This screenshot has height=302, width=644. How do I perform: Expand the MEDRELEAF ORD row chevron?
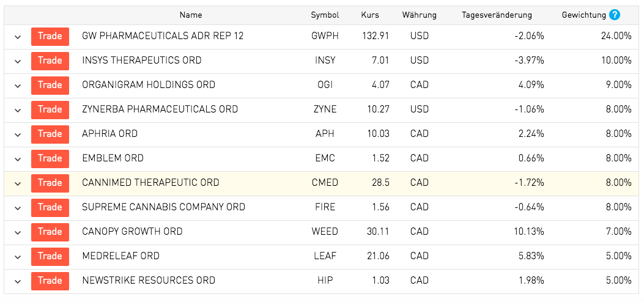point(18,257)
